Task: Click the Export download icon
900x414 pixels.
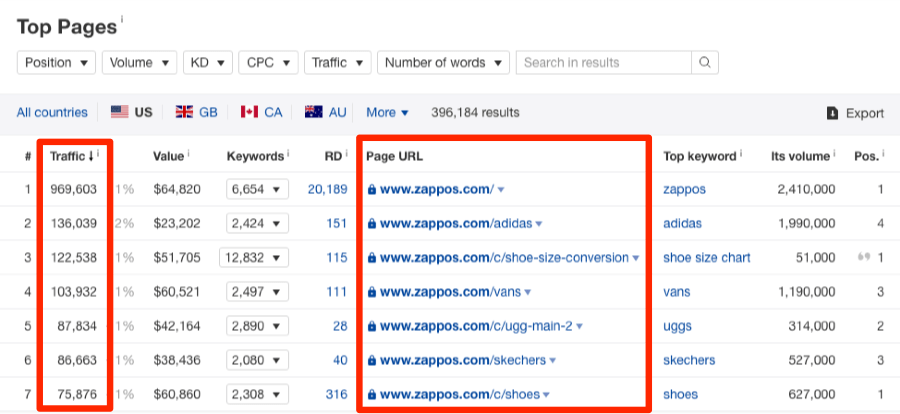Action: (x=832, y=113)
